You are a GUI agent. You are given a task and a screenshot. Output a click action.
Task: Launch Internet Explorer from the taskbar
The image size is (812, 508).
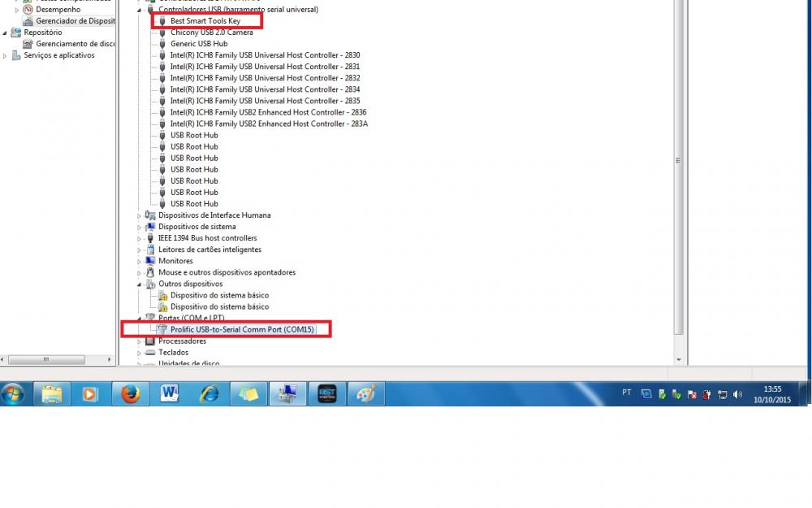(209, 394)
